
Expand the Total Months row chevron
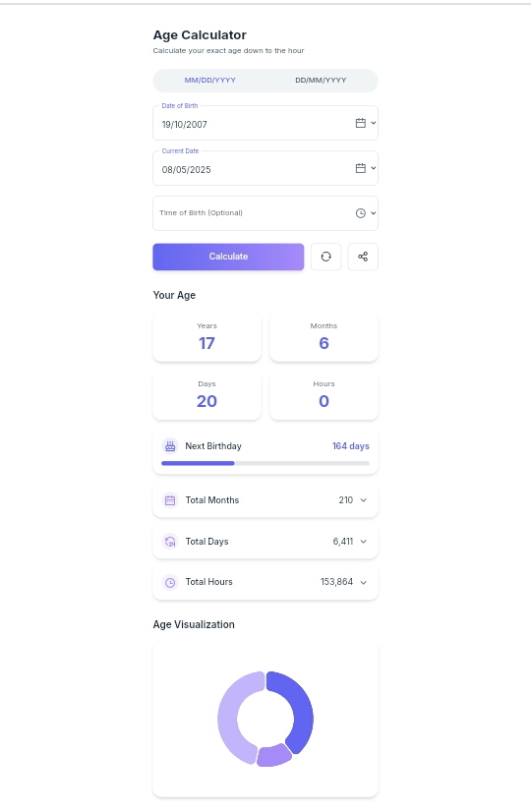coord(364,500)
